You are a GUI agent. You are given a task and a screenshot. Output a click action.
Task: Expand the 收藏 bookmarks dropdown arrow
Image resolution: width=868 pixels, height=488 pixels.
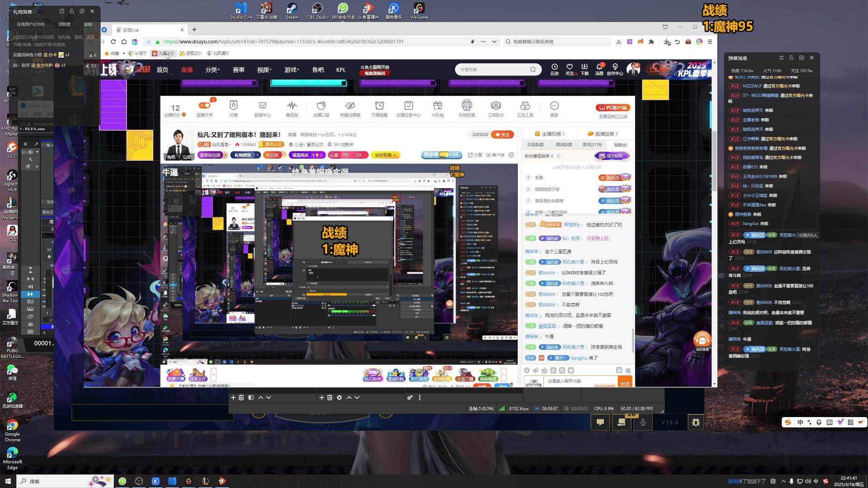click(x=123, y=53)
